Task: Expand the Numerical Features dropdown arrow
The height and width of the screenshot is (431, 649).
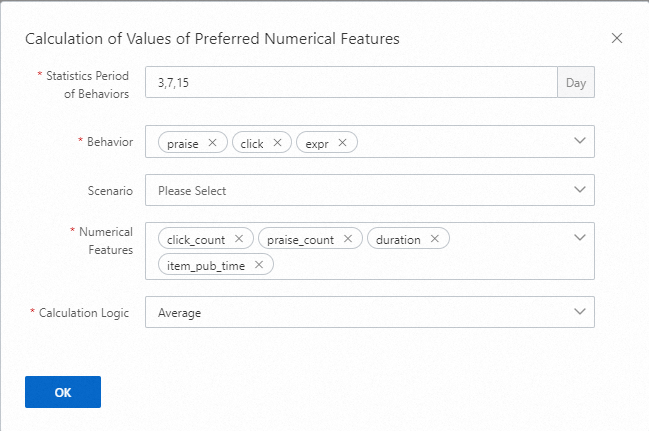Action: [579, 238]
